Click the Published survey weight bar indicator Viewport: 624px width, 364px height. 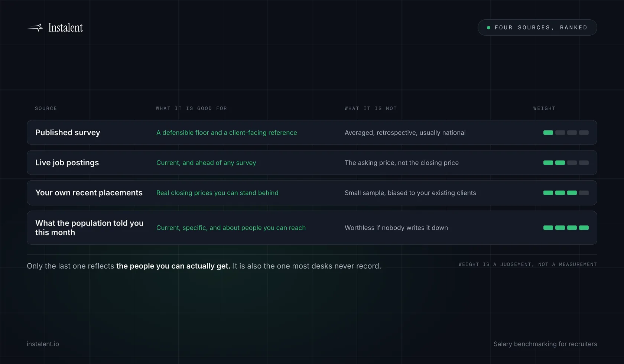point(566,133)
